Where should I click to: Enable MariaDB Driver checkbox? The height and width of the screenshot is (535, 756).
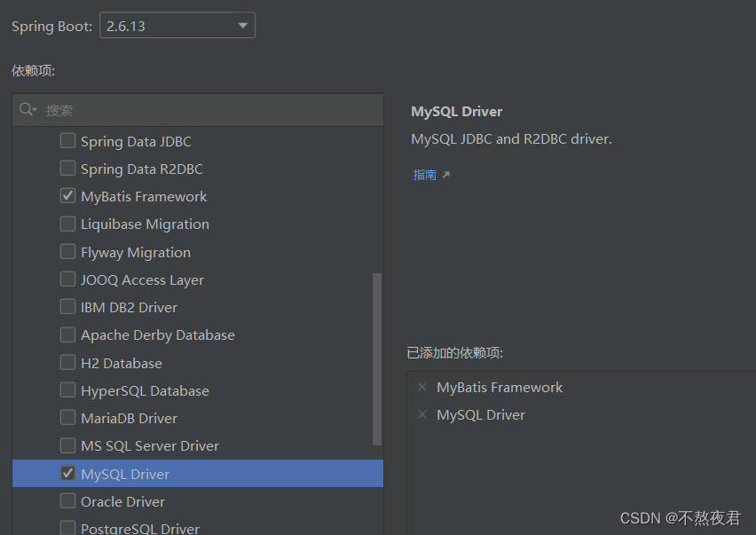tap(68, 417)
